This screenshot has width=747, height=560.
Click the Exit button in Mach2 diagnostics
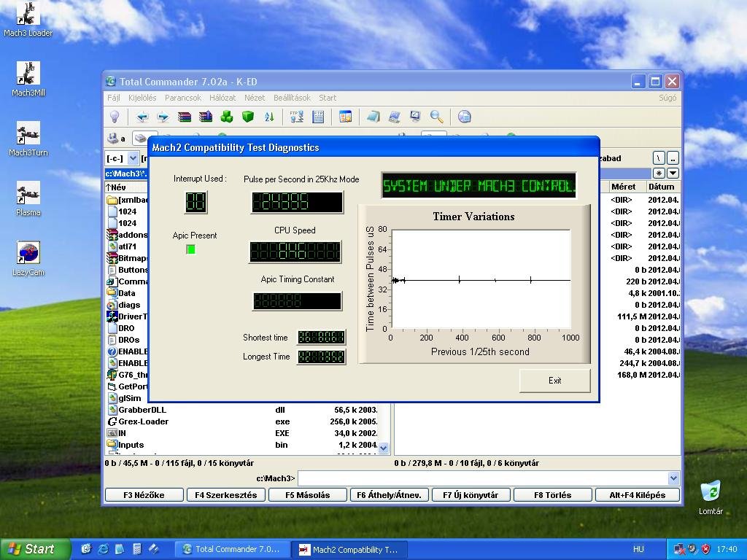(x=554, y=381)
